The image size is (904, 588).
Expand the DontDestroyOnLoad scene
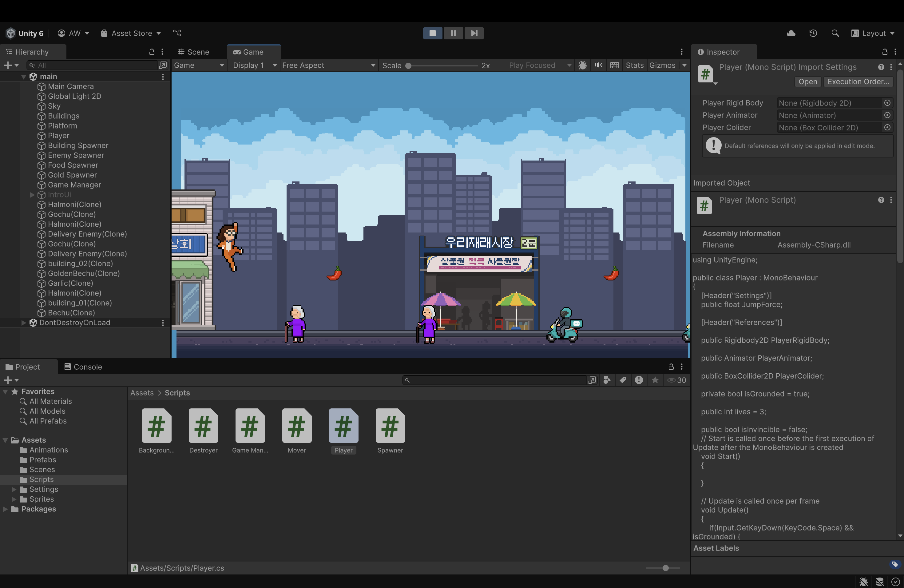point(24,323)
